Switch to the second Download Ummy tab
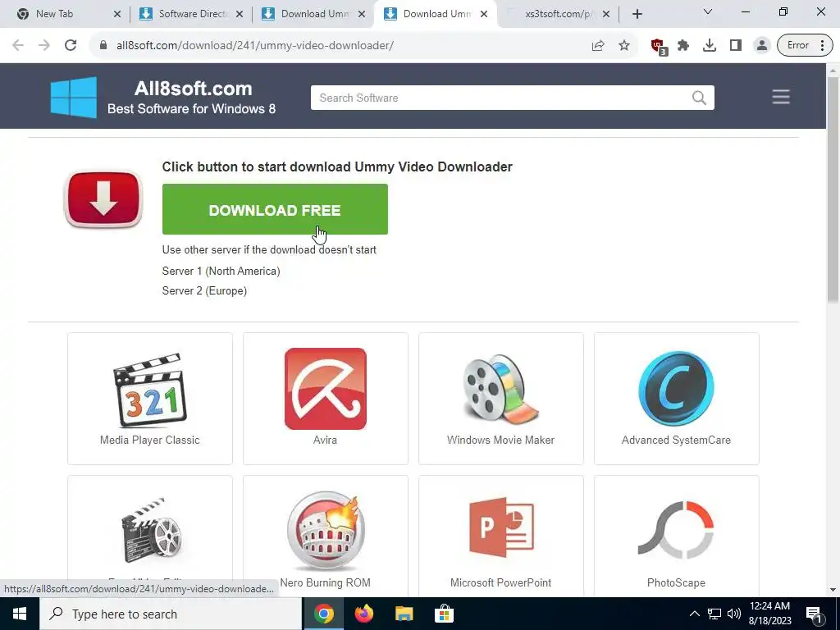Screen dimensions: 840x630 435,14
